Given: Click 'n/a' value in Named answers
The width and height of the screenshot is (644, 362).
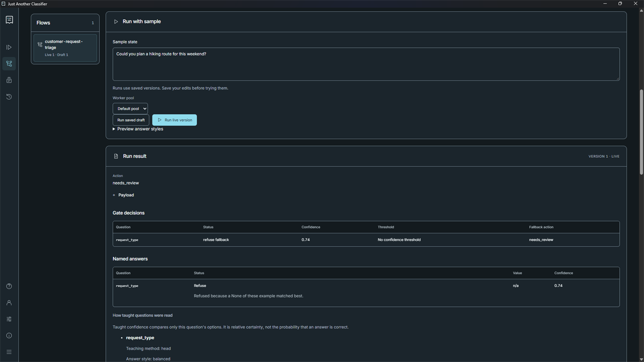Looking at the screenshot, I should coord(516,286).
